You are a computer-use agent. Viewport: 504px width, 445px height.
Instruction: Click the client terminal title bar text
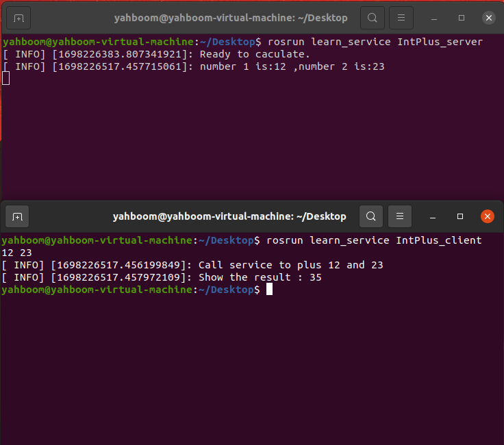[x=229, y=216]
